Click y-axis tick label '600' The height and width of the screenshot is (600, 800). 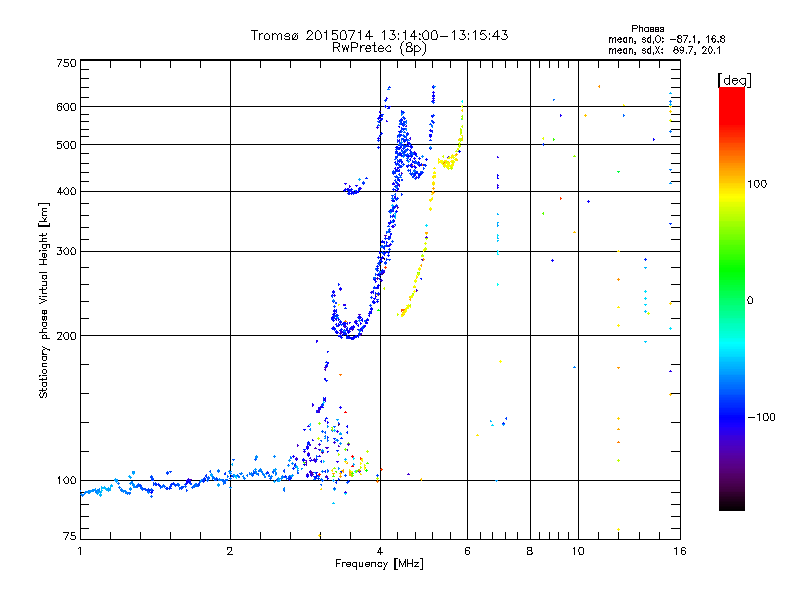66,107
